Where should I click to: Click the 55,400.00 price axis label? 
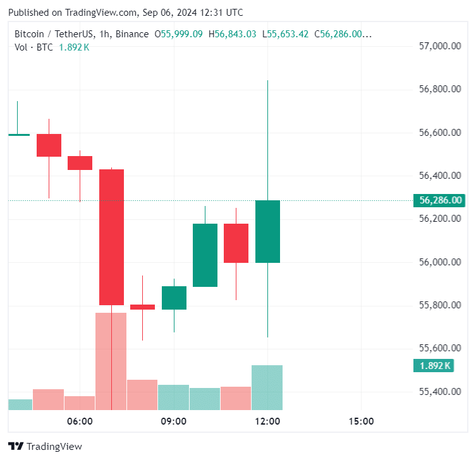pos(440,392)
